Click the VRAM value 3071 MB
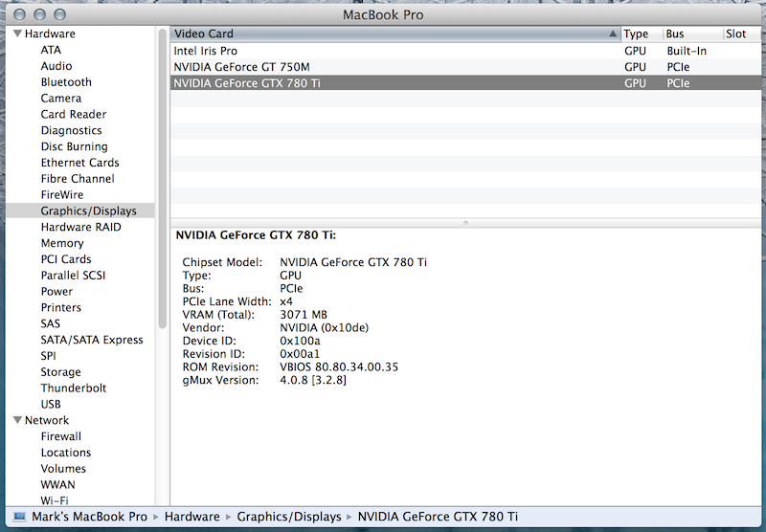The width and height of the screenshot is (766, 532). [304, 315]
